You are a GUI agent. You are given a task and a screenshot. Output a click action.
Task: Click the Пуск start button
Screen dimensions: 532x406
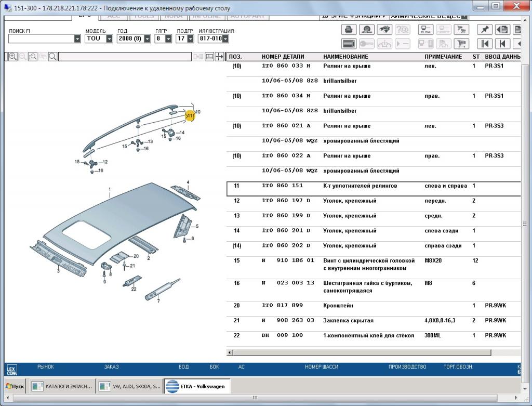pyautogui.click(x=15, y=386)
